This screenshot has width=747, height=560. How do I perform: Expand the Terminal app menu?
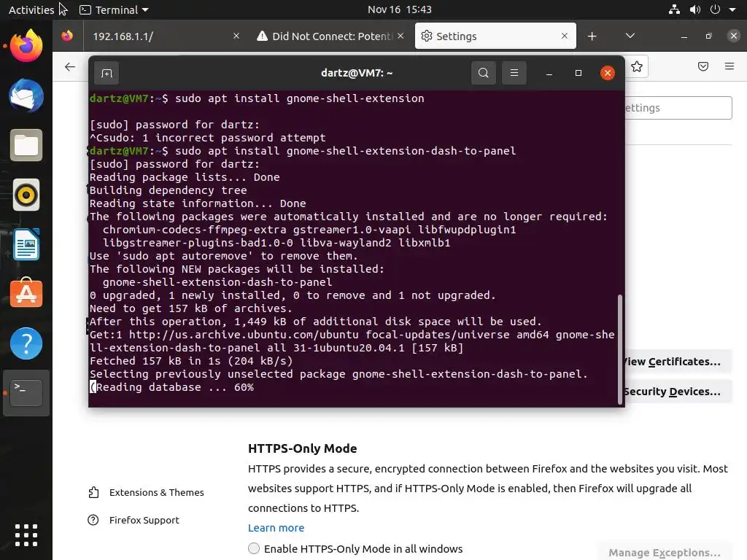point(114,9)
